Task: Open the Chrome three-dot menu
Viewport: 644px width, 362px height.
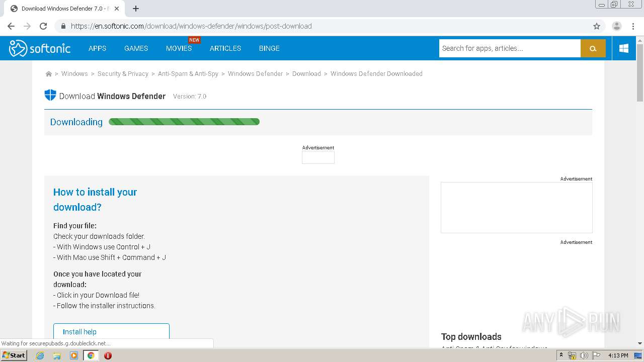Action: [633, 26]
